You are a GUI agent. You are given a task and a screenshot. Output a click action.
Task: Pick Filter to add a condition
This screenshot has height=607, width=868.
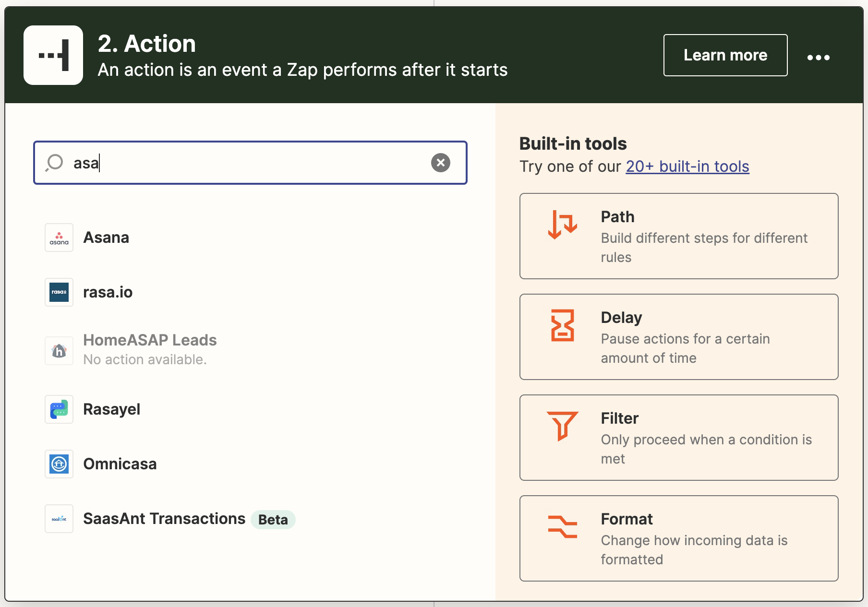[678, 437]
